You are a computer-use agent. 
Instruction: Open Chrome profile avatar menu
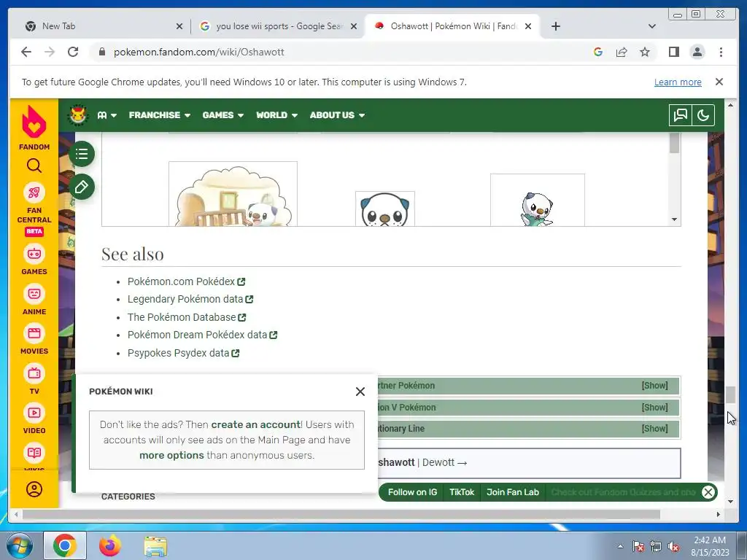(x=697, y=52)
